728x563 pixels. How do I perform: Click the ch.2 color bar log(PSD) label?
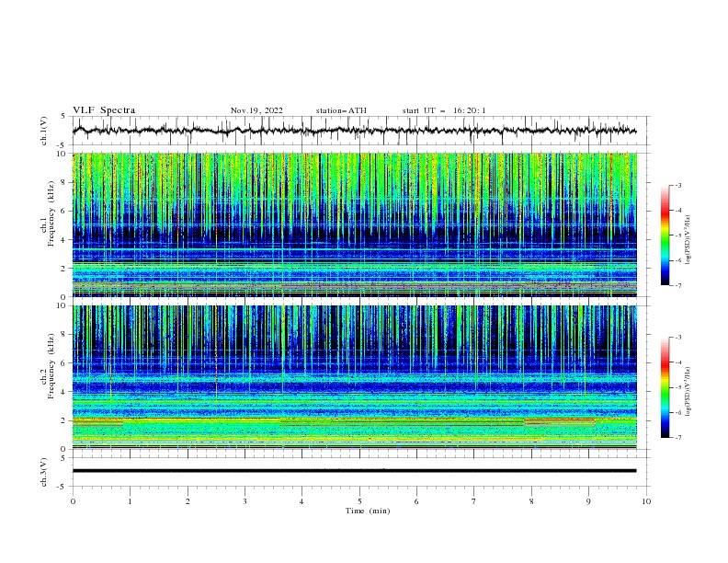[688, 391]
